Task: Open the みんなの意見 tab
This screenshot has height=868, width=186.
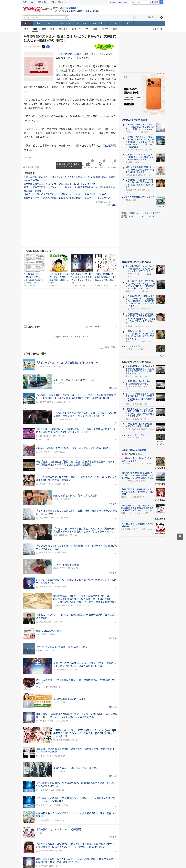Action: (x=99, y=24)
